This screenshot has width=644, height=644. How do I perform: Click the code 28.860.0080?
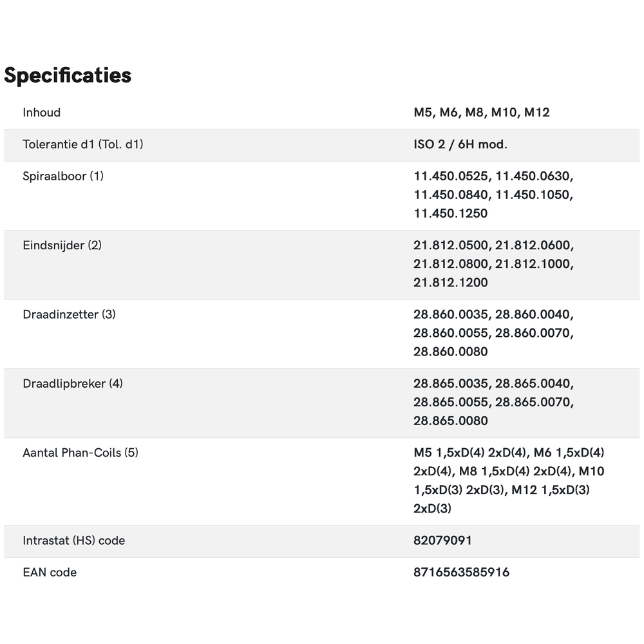coord(451,352)
